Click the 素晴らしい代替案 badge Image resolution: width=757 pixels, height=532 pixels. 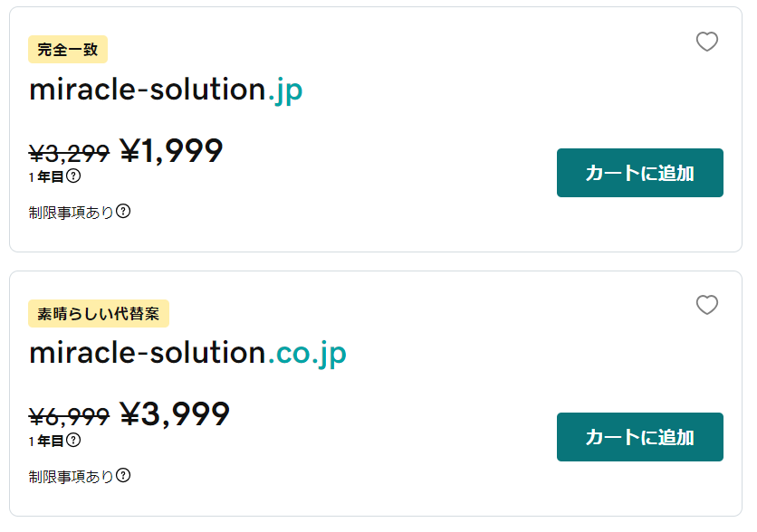pos(99,314)
